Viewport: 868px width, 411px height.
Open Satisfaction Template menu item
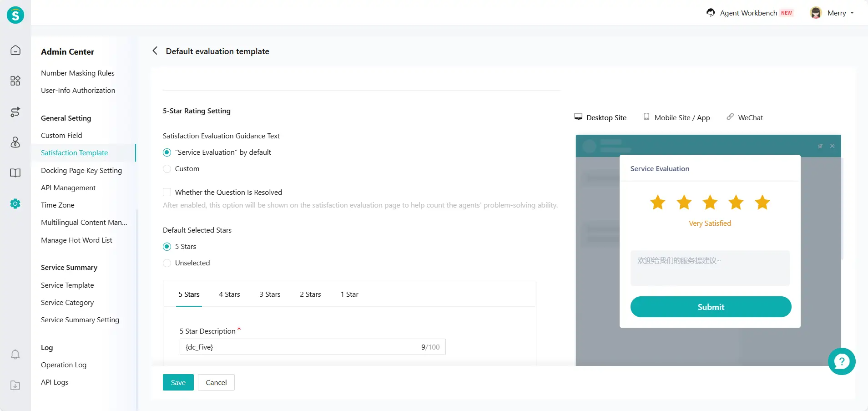click(83, 153)
